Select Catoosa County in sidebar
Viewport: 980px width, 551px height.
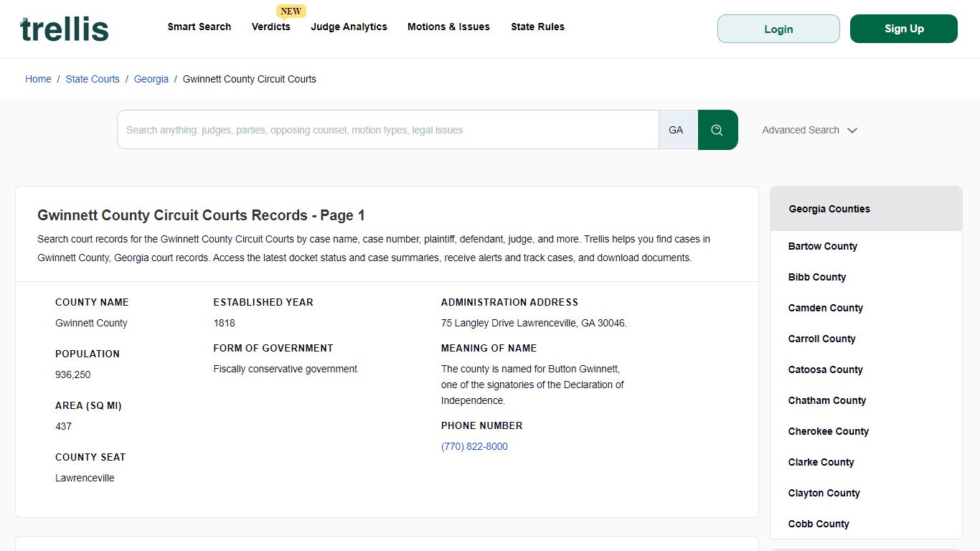point(826,369)
